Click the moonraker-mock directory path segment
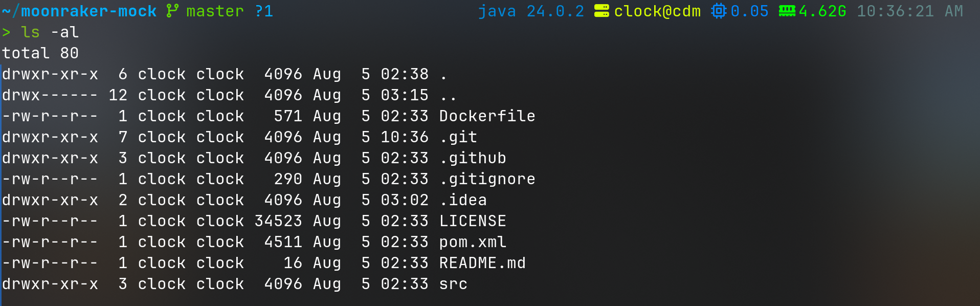 click(88, 11)
